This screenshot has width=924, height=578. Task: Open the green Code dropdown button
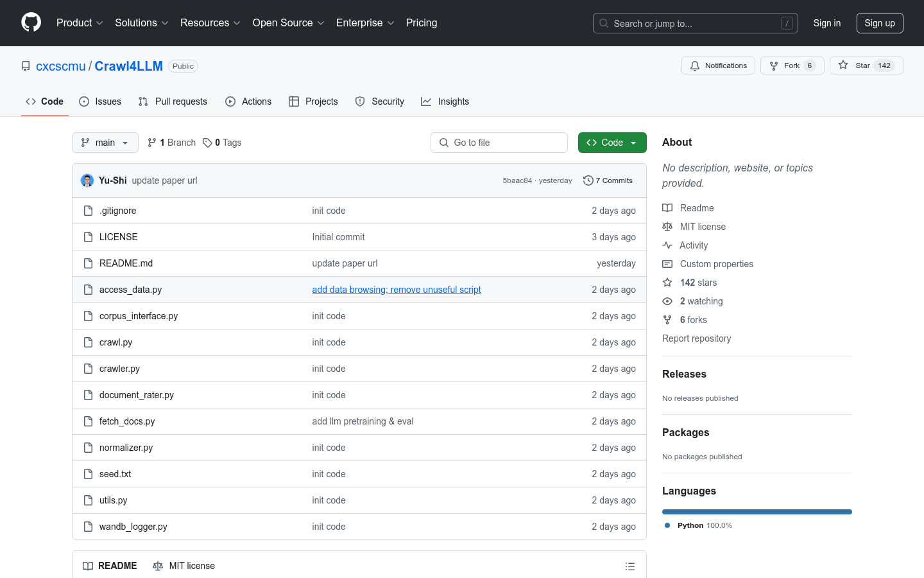point(612,143)
